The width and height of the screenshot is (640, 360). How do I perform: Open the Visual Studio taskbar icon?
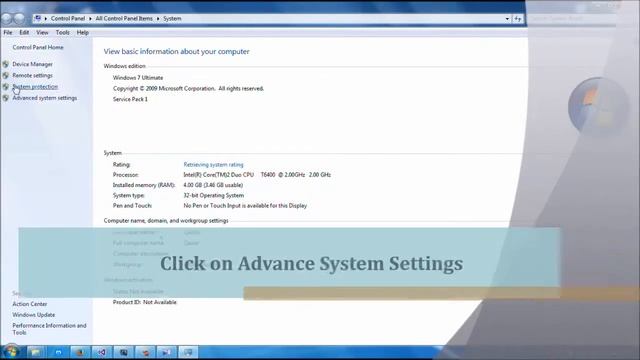point(102,352)
